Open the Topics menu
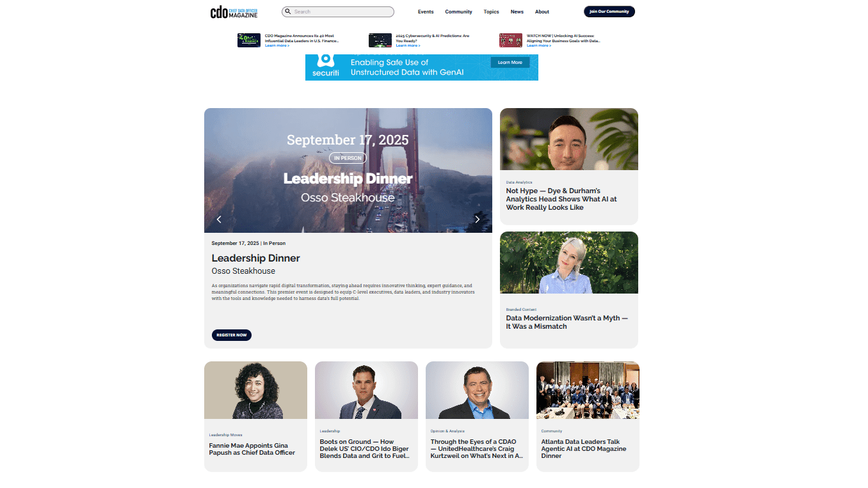868x488 pixels. 491,12
